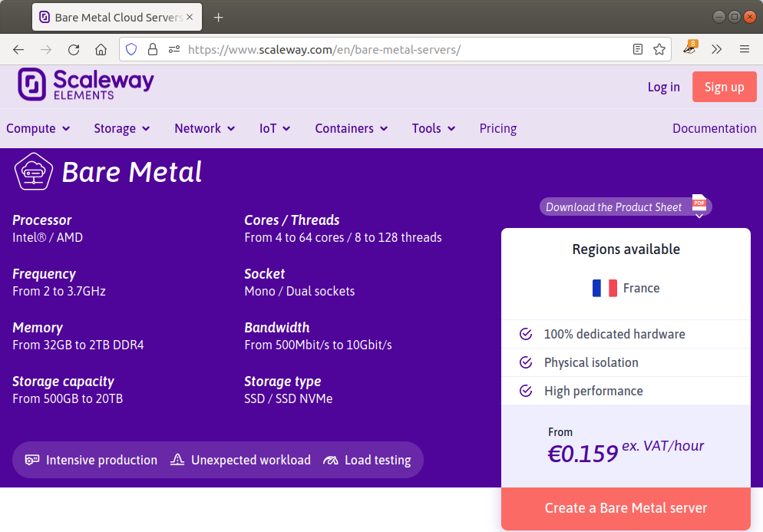This screenshot has height=532, width=763.
Task: Click 'From 2 to 3.7GHz' text
Action: click(59, 291)
